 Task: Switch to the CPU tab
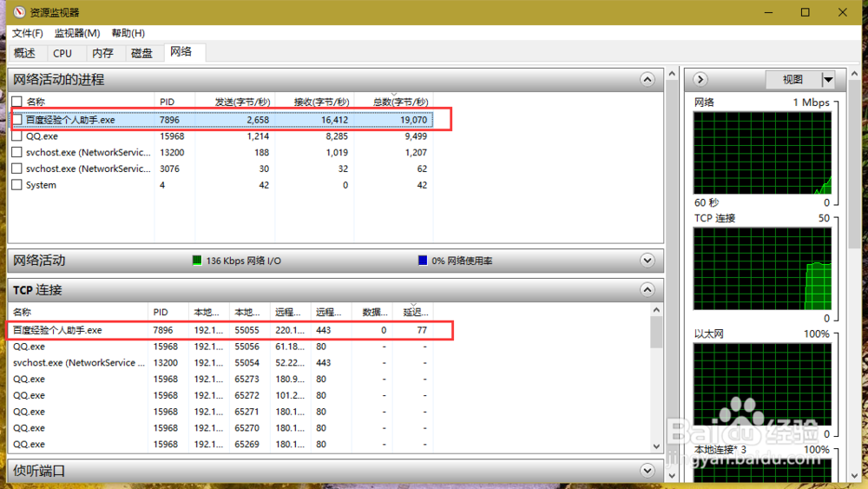(62, 53)
